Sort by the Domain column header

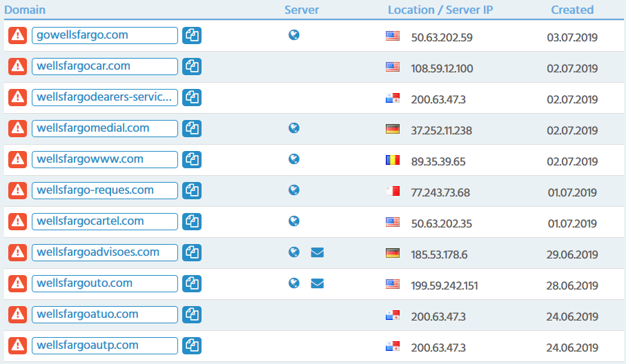25,10
